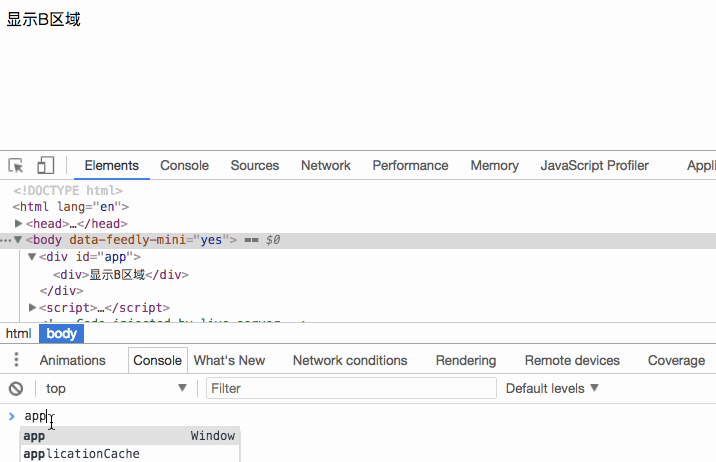Select the html lang="en" node
The width and height of the screenshot is (716, 462).
(71, 207)
